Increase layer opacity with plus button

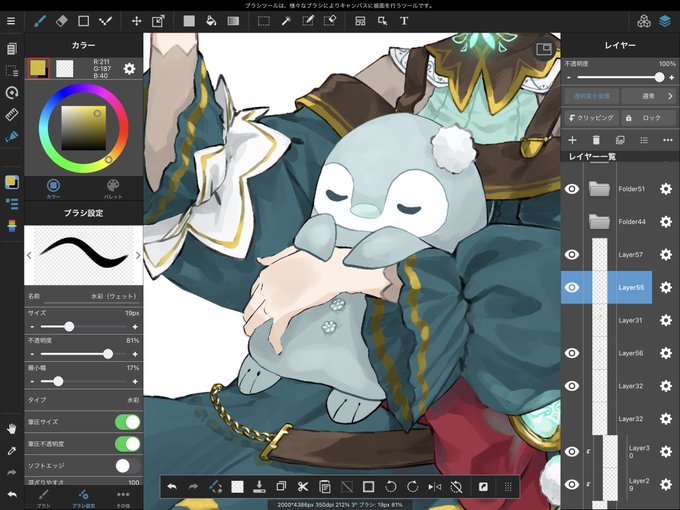tap(671, 77)
